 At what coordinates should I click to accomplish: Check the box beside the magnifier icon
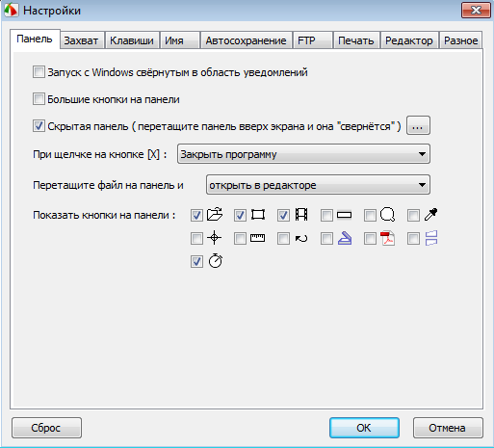370,215
